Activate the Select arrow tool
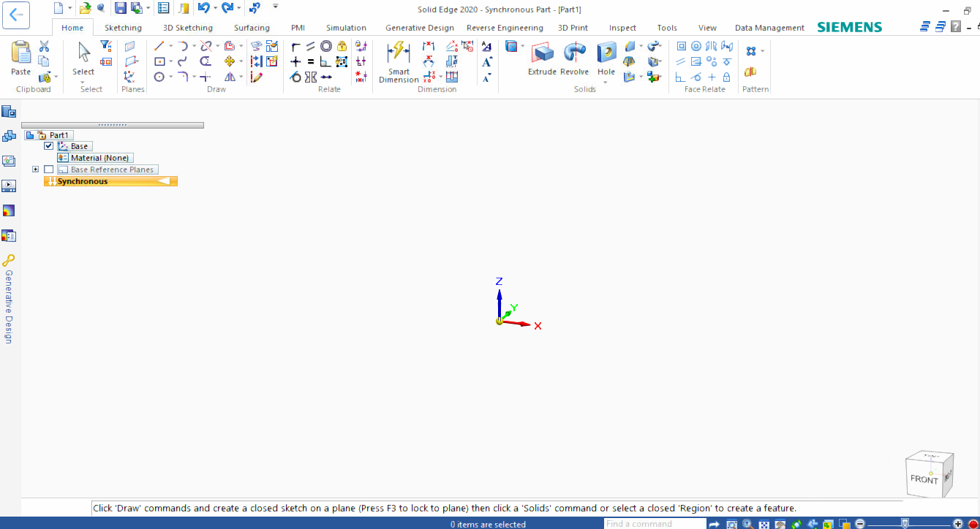 [x=83, y=58]
